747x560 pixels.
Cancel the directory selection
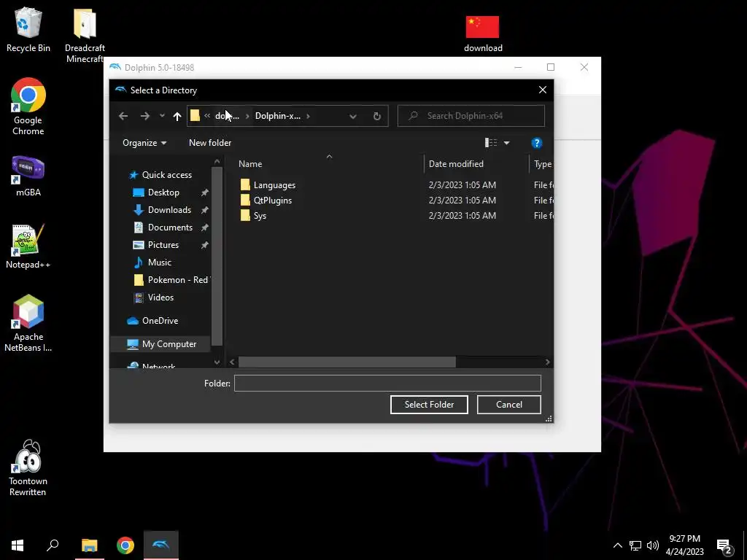click(x=508, y=404)
